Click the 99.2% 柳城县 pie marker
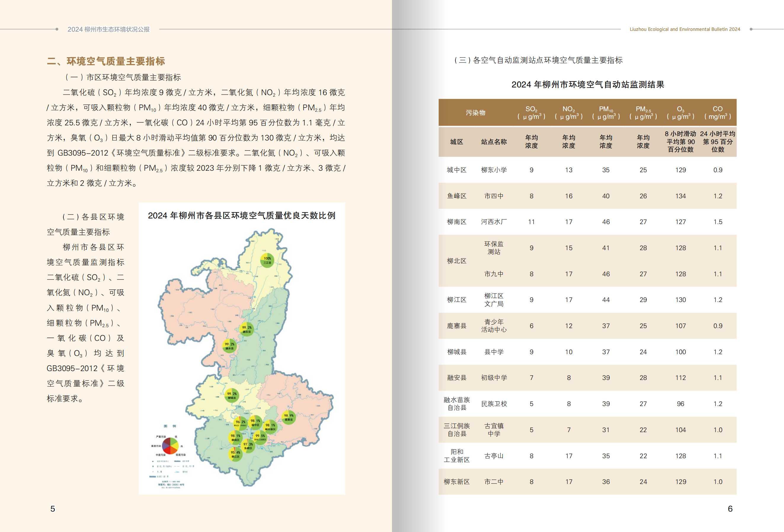The width and height of the screenshot is (784, 532). pyautogui.click(x=232, y=395)
